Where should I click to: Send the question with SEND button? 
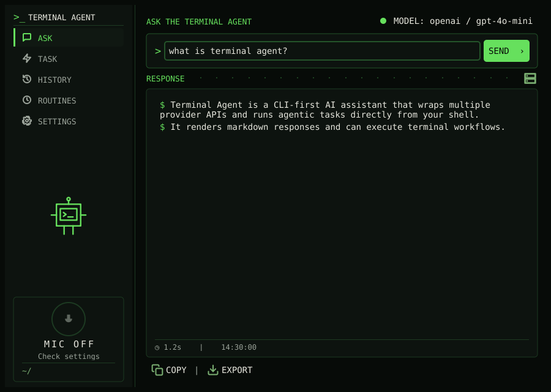[x=506, y=51]
